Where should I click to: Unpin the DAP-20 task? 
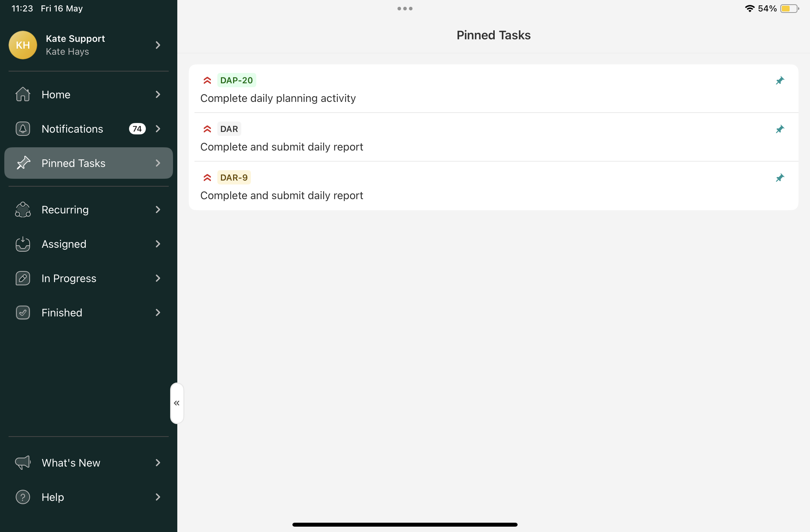pyautogui.click(x=780, y=80)
